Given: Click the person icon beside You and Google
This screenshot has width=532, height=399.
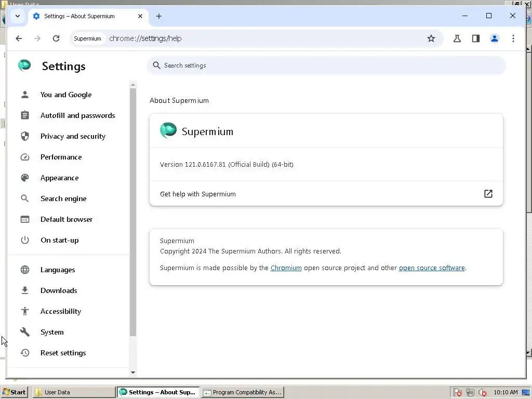Looking at the screenshot, I should (25, 95).
